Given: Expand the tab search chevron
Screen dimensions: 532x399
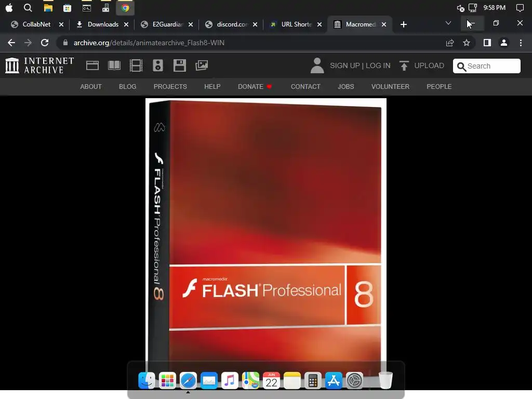Looking at the screenshot, I should click(448, 23).
